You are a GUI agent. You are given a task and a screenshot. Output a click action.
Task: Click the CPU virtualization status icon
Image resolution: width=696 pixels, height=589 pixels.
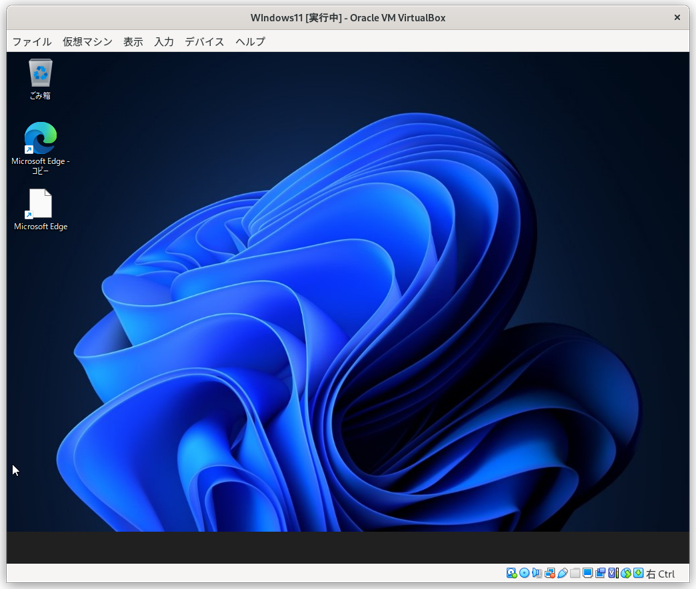click(x=613, y=573)
